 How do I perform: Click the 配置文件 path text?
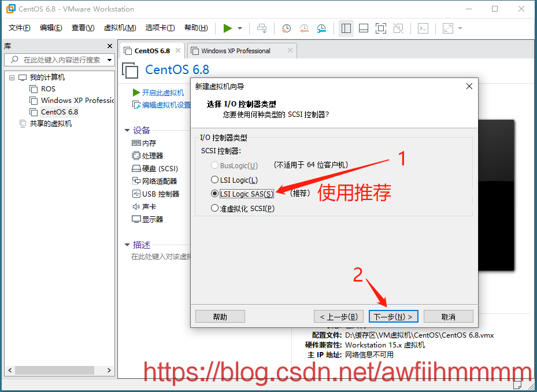click(419, 335)
